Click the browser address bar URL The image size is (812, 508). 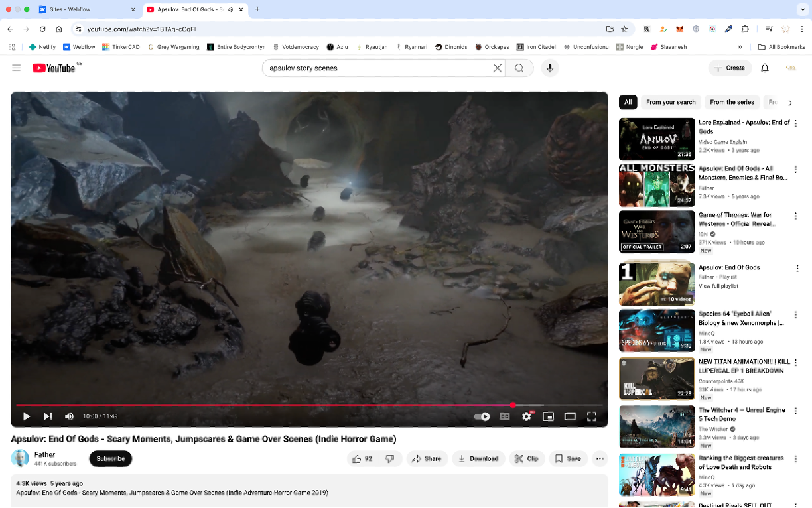[x=141, y=29]
